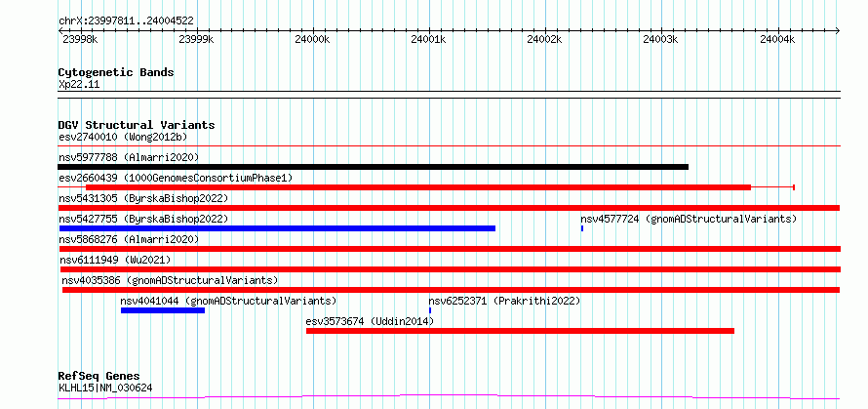The image size is (868, 409).
Task: Click the blue nsv5427755 variant bar
Action: 277,228
